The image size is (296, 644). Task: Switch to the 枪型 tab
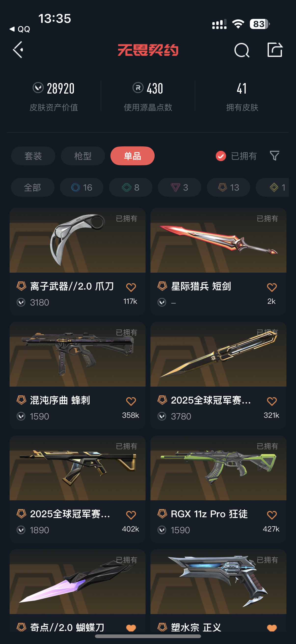click(83, 156)
